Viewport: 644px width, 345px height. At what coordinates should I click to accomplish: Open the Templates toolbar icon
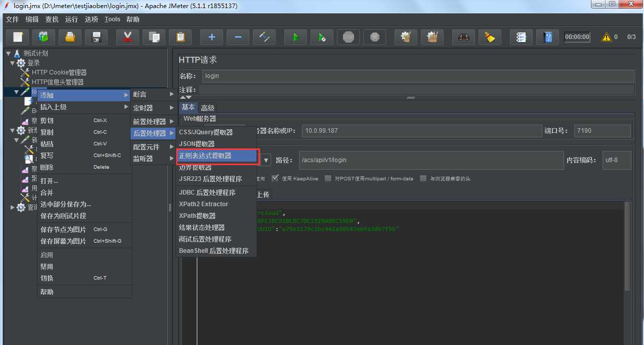[44, 37]
